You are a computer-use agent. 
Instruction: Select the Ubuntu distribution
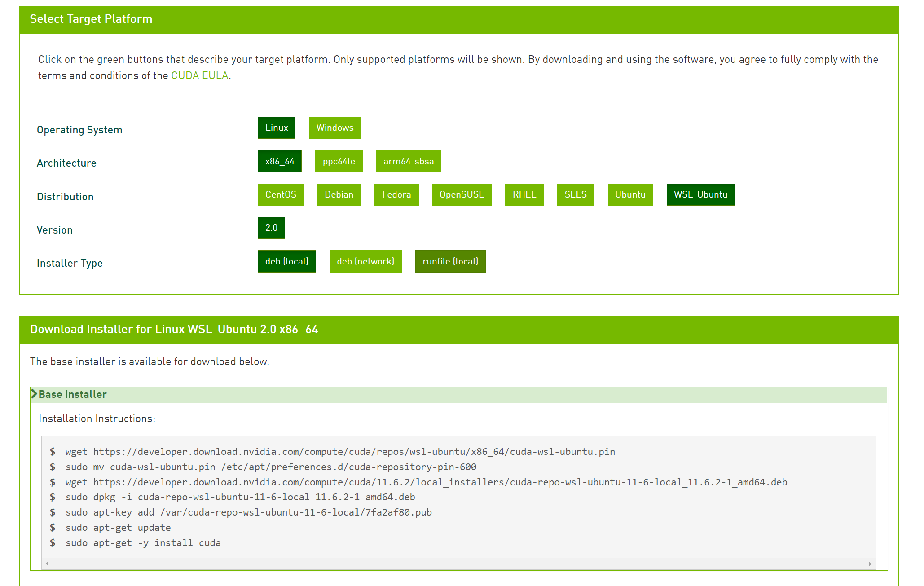pos(630,194)
